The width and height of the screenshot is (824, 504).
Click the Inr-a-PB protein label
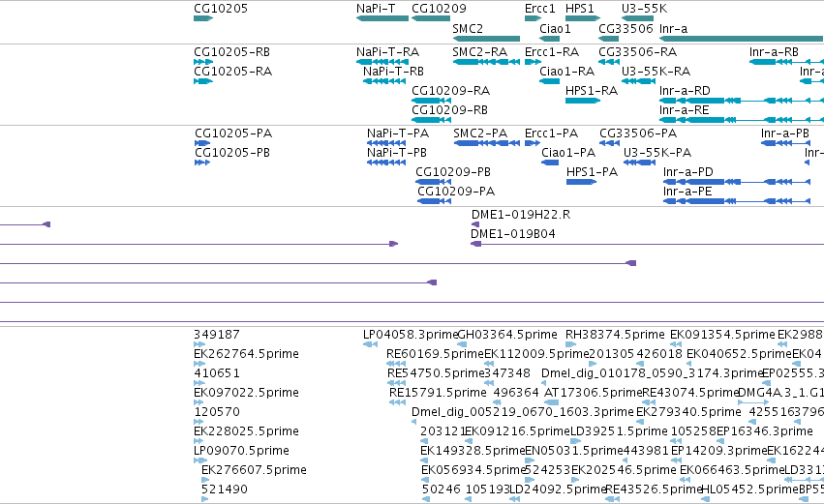785,133
